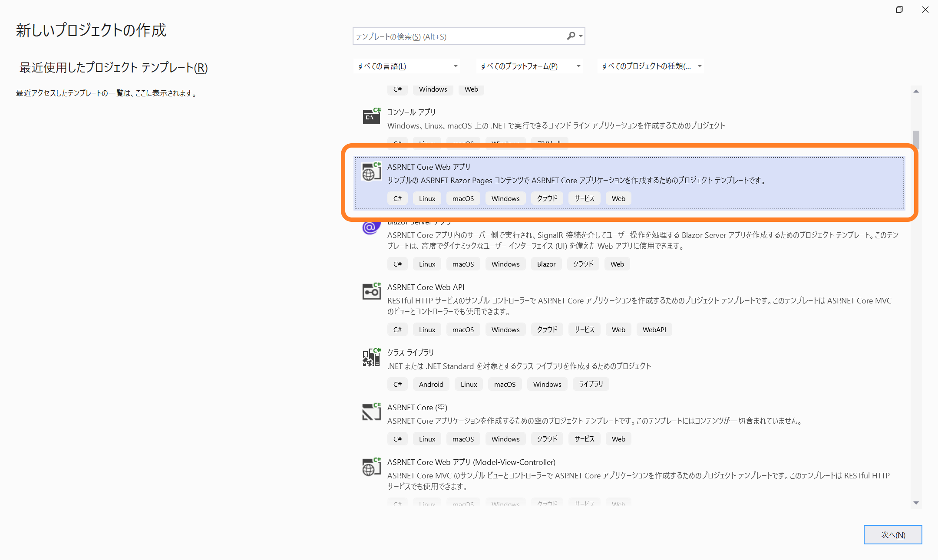Select the ASP.NET Core (空) title
Screen dimensions: 938x560
[417, 407]
